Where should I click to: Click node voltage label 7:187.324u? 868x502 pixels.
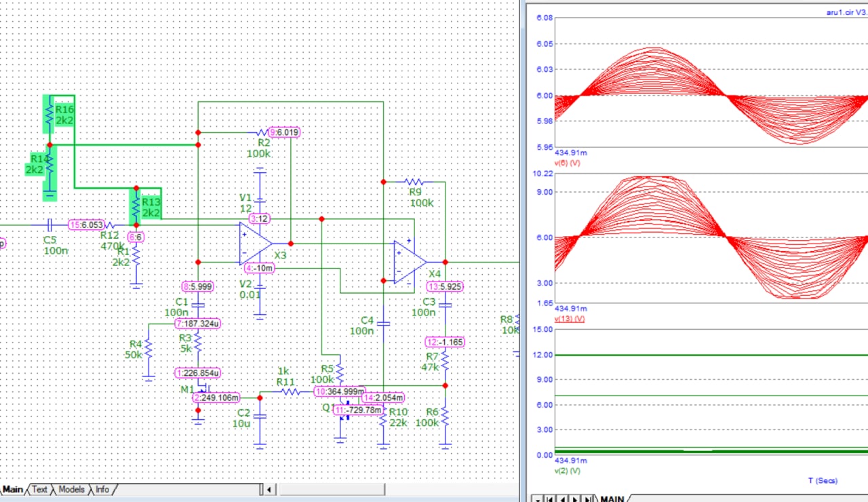tap(197, 324)
